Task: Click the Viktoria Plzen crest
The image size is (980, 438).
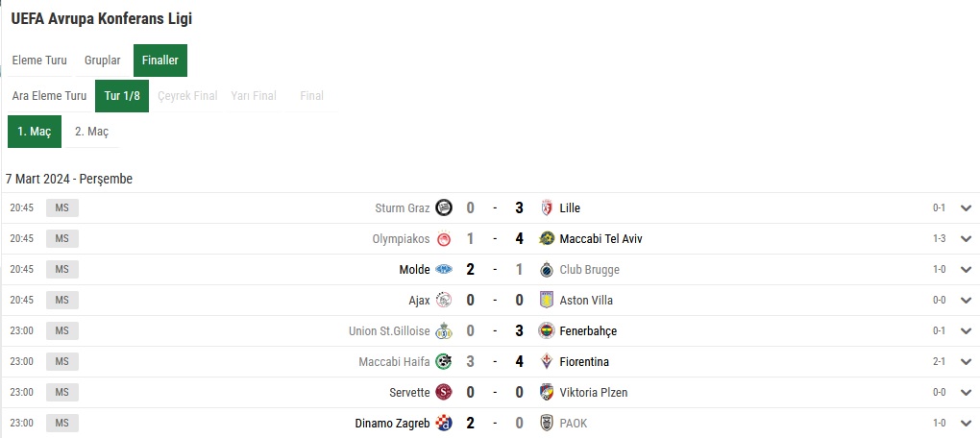Action: [x=547, y=393]
